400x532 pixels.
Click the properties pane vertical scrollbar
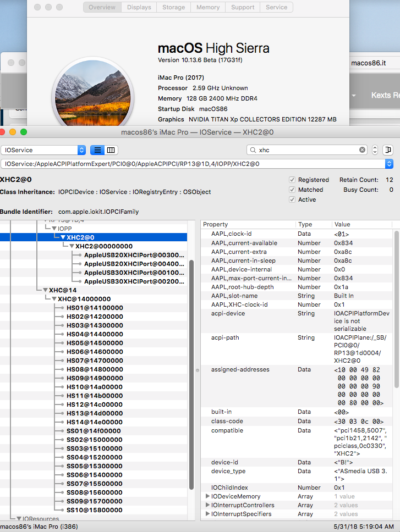397,309
